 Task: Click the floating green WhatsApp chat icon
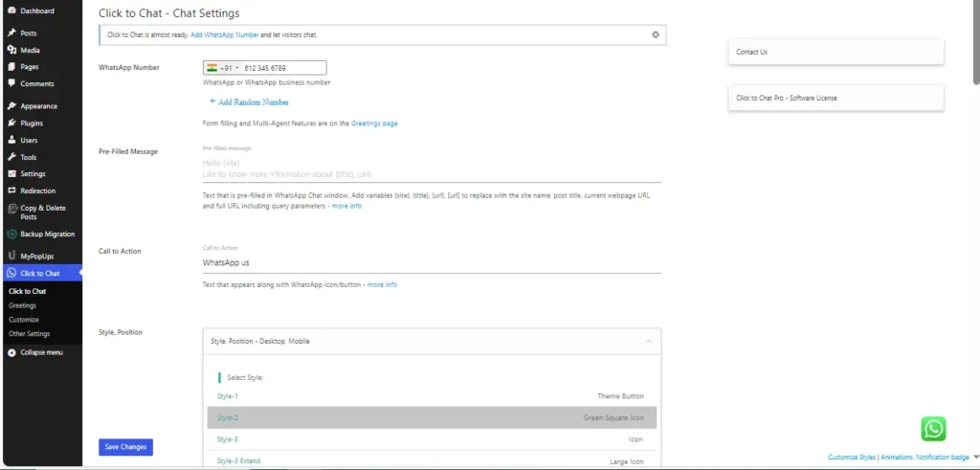(x=933, y=428)
